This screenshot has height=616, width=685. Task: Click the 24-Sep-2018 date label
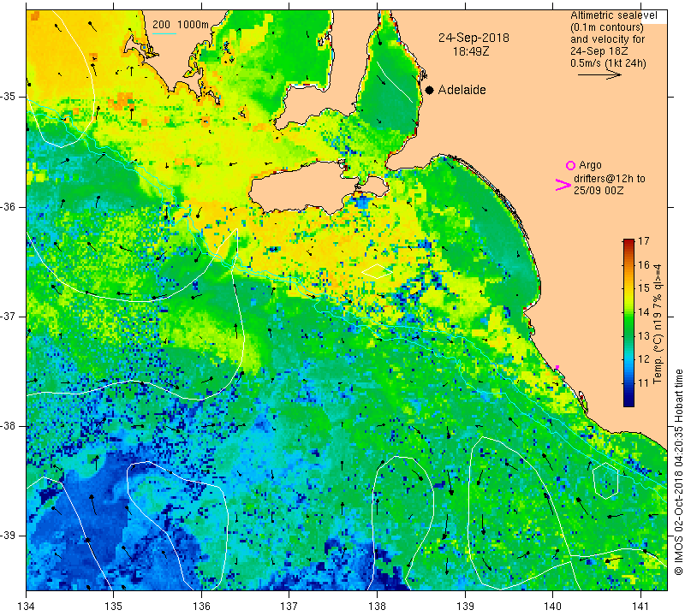pyautogui.click(x=474, y=38)
